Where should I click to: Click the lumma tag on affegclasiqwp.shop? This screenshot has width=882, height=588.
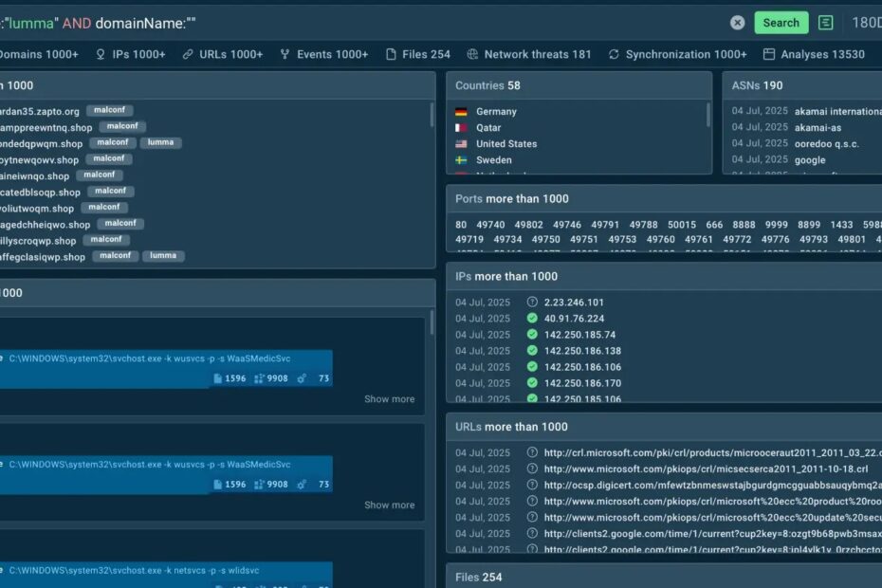coord(162,256)
